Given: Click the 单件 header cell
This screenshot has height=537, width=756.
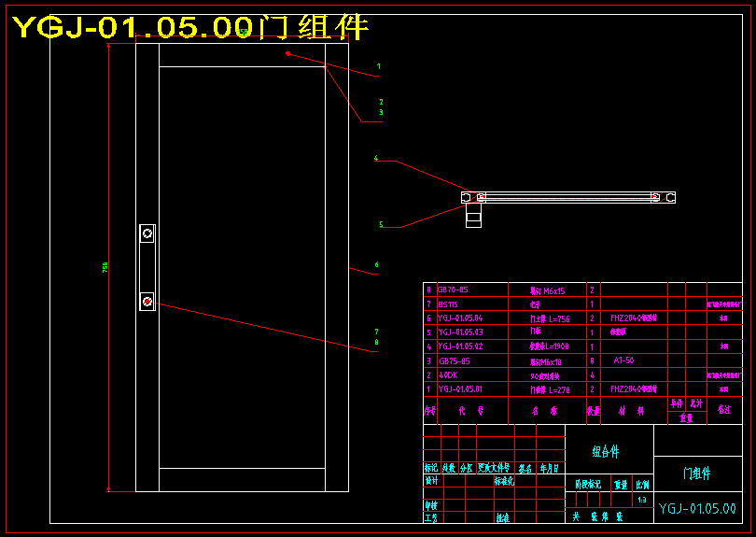Looking at the screenshot, I should (677, 403).
